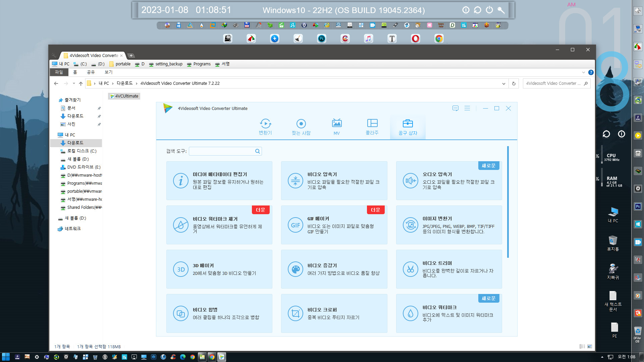Open the 공유 (Share) ribbon tab

pos(91,72)
